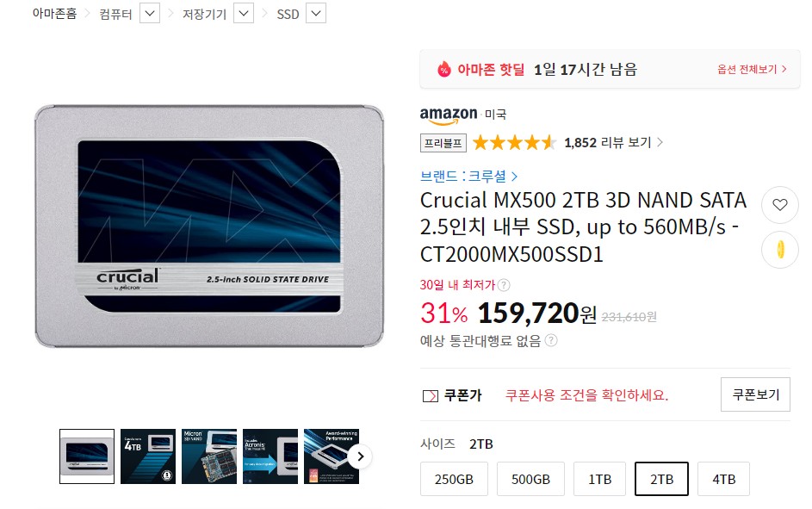Open the SSD category dropdown
812x509 pixels.
click(x=316, y=14)
